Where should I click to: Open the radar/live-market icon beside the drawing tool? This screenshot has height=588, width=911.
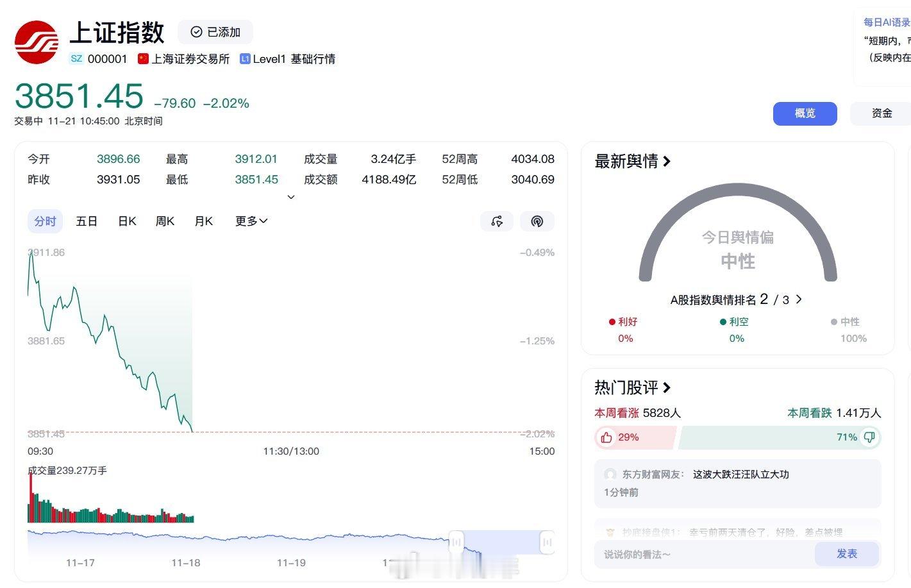click(537, 221)
